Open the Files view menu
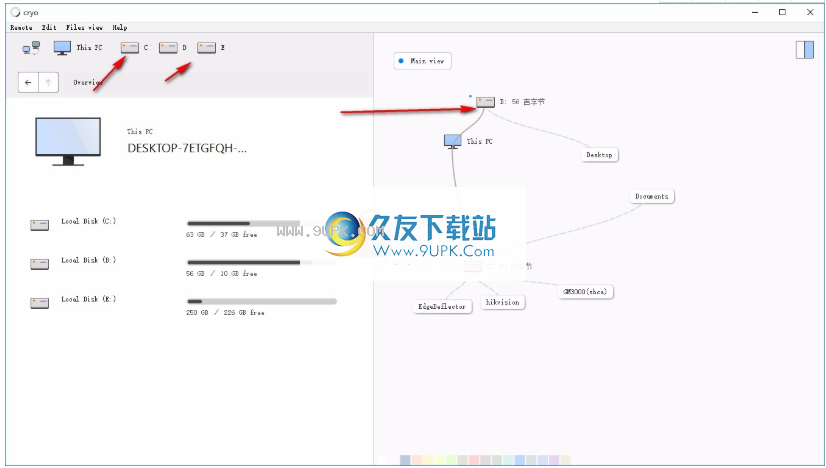The width and height of the screenshot is (826, 468). (x=84, y=27)
